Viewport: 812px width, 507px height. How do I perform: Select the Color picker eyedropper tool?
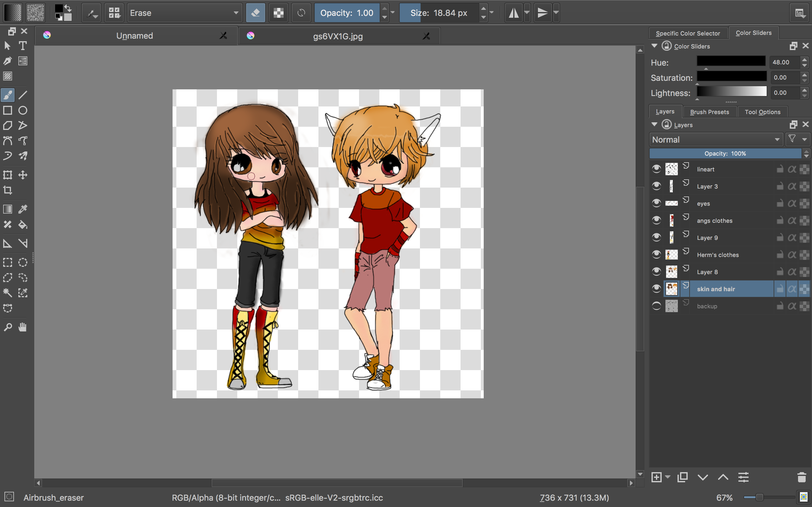(23, 209)
